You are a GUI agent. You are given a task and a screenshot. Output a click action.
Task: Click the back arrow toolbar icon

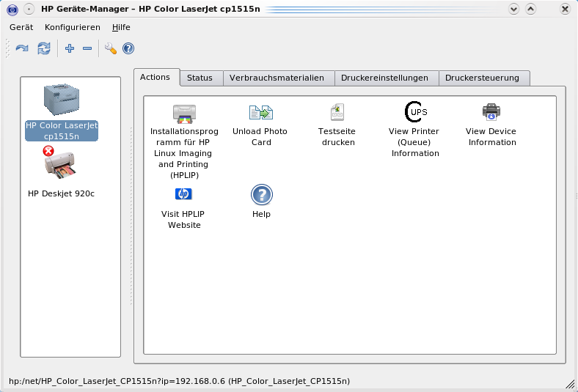(22, 48)
